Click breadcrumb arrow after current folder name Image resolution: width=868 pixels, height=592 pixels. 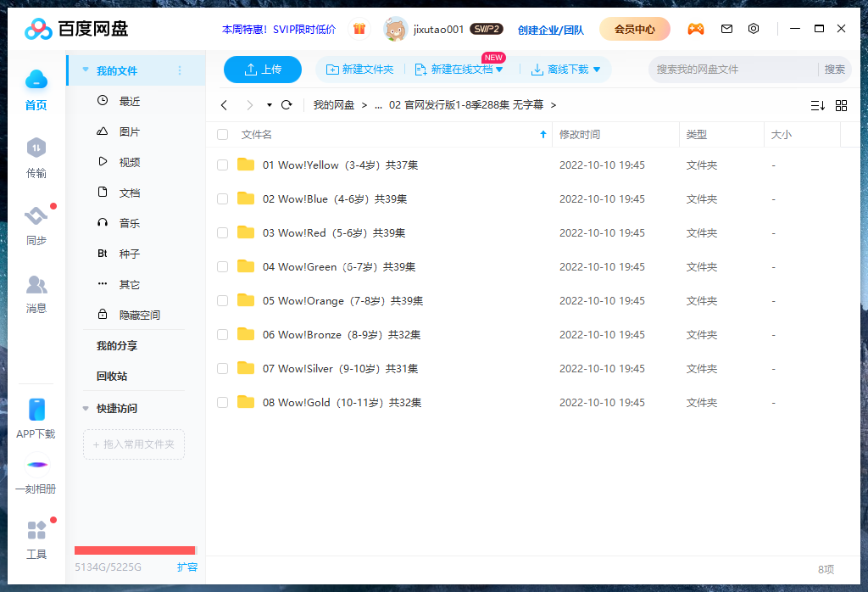[x=554, y=105]
